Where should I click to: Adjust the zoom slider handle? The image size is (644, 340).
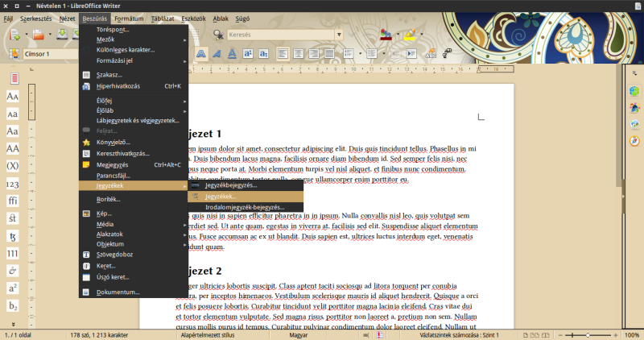click(588, 335)
